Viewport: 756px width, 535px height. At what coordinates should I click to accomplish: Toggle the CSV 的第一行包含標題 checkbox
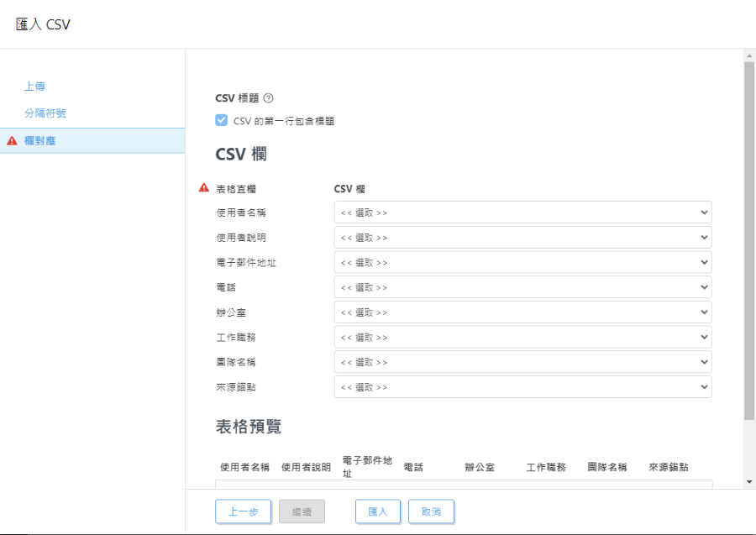(x=222, y=120)
